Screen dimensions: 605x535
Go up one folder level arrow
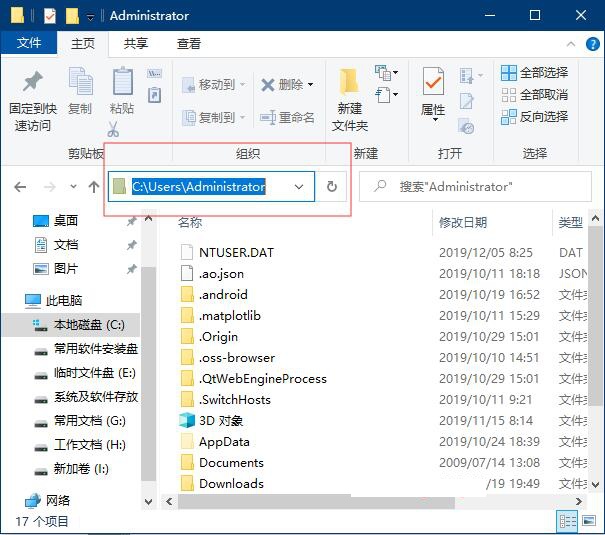point(94,187)
